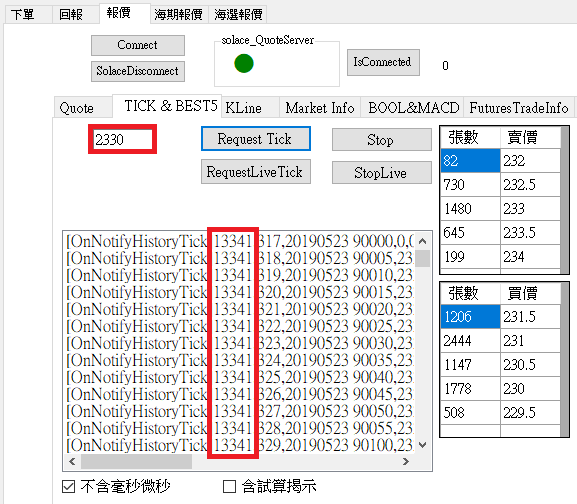Click the IsConnected button
The image size is (577, 504).
[383, 62]
